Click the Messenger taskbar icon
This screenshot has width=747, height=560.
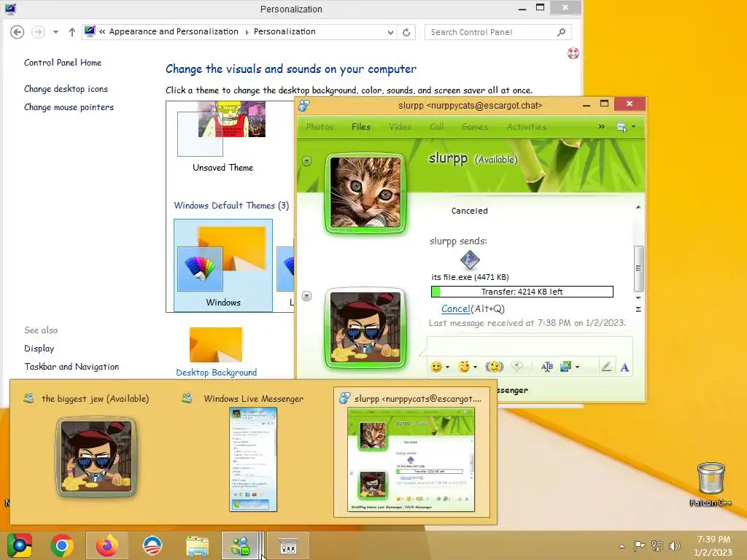[241, 545]
